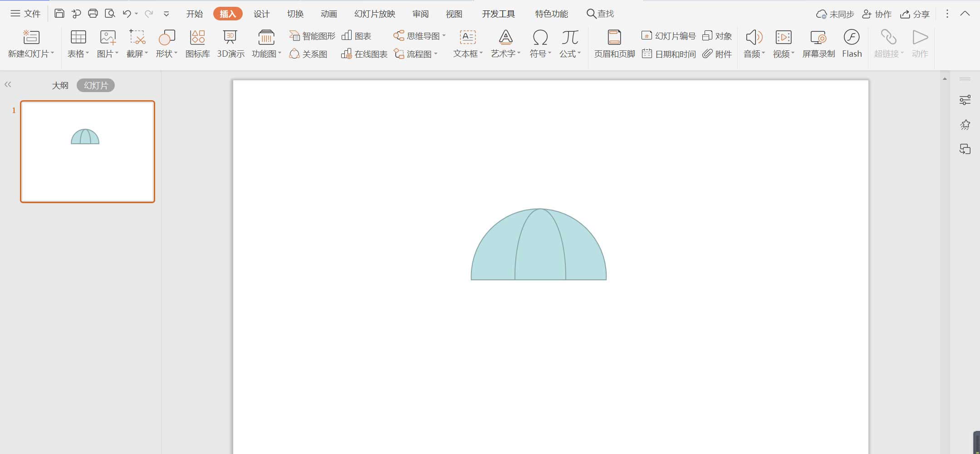Create a new slide with 新建幻灯片
980x454 pixels.
(29, 43)
